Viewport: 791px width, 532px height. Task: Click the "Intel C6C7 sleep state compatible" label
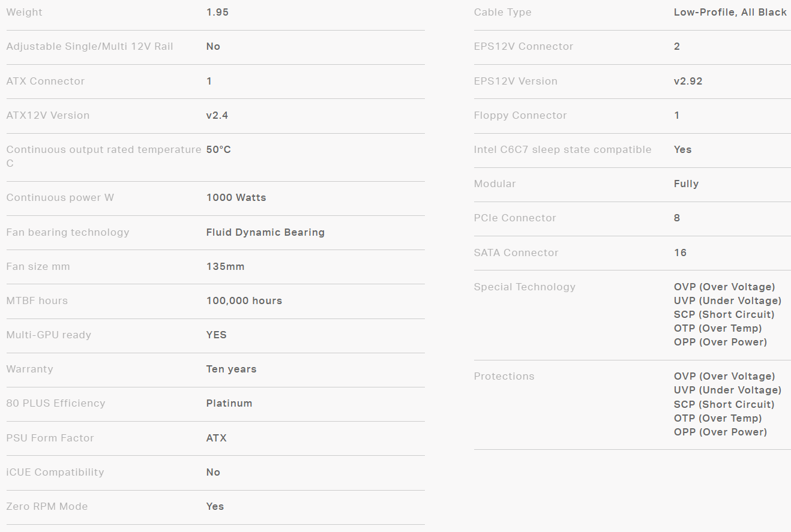[562, 149]
